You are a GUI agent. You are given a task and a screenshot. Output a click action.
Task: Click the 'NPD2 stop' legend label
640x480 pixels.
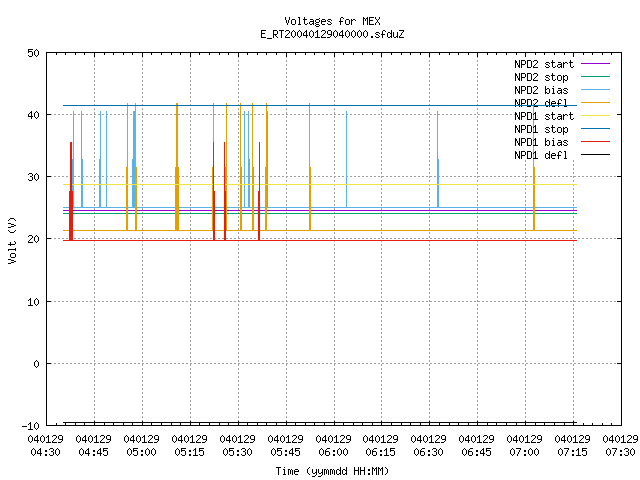[541, 77]
